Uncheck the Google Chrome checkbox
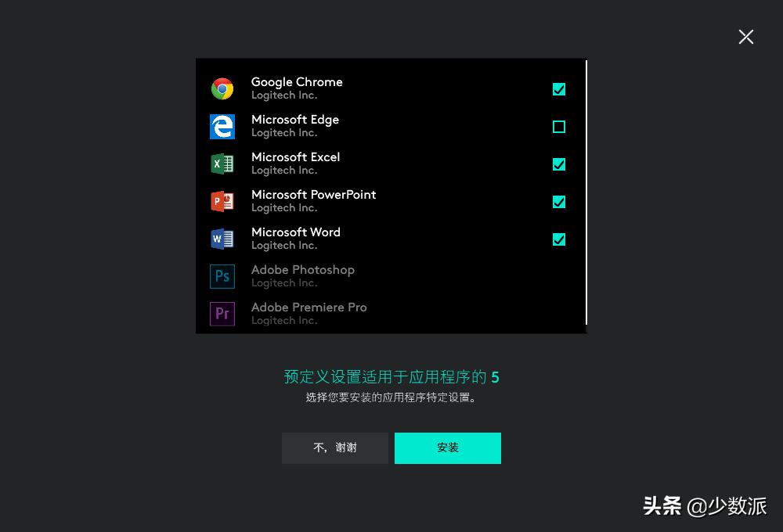The width and height of the screenshot is (783, 532). point(559,89)
